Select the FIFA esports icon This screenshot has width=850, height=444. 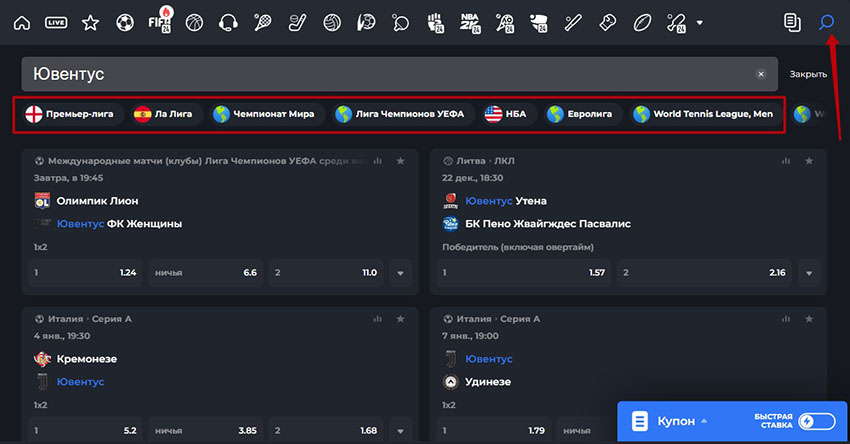click(160, 21)
